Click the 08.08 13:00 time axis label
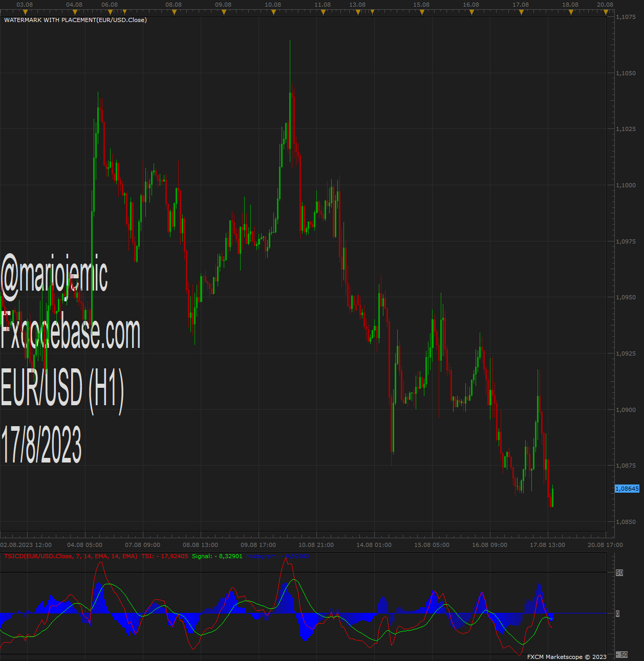 click(x=201, y=545)
